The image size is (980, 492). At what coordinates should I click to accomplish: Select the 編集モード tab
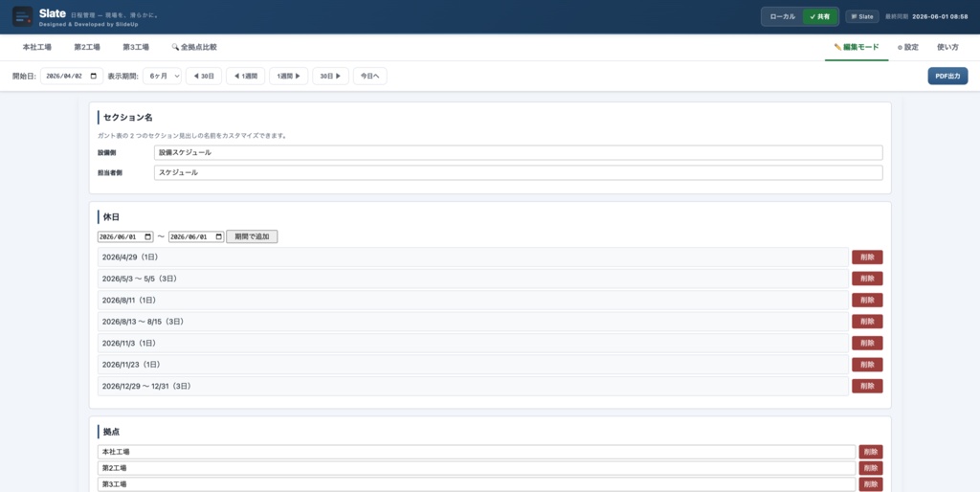click(857, 47)
